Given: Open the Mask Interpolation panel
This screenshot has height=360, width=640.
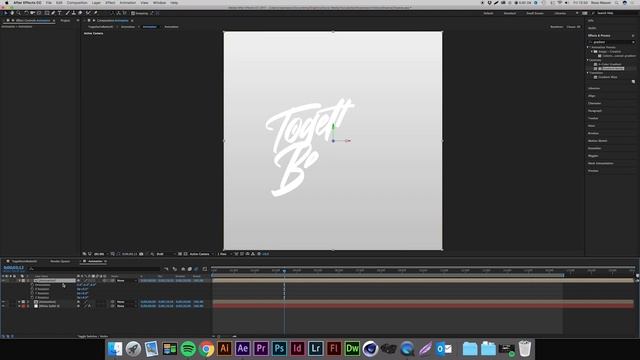Looking at the screenshot, I should [x=601, y=163].
